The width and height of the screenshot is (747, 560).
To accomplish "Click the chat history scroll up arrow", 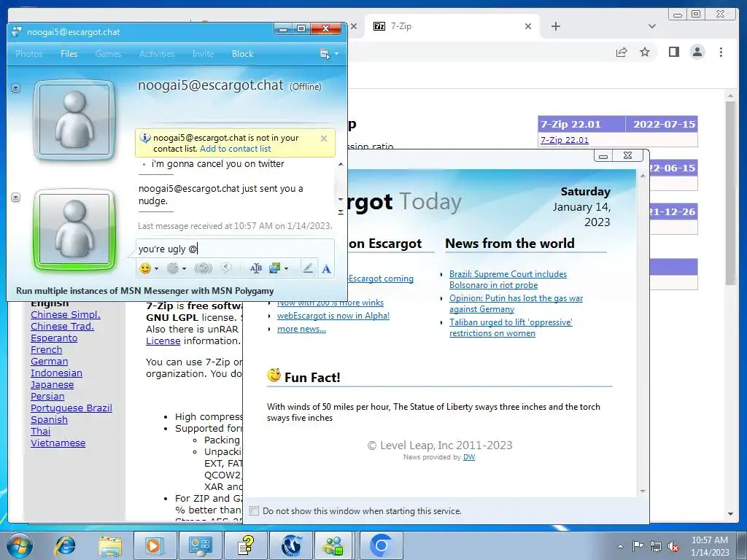I will (x=341, y=164).
